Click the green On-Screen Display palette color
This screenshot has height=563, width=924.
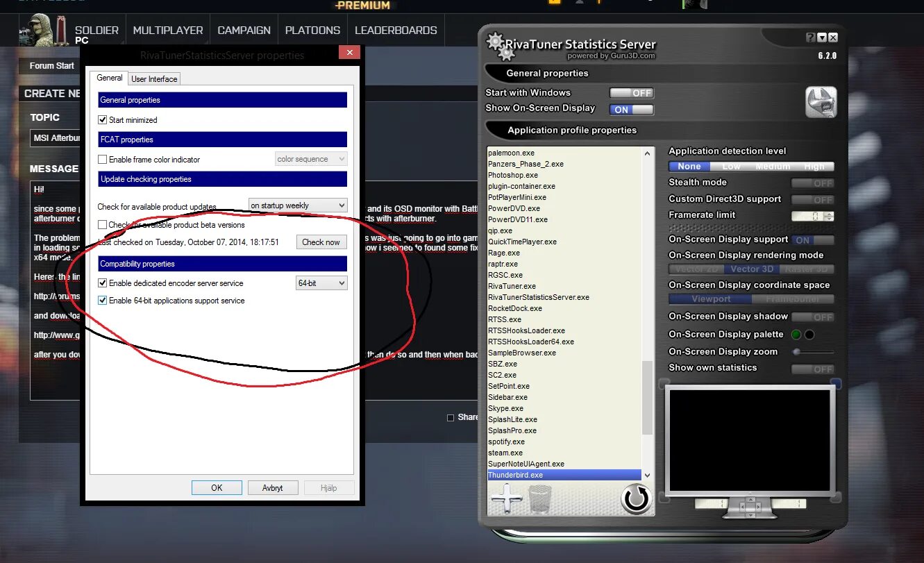pos(796,335)
